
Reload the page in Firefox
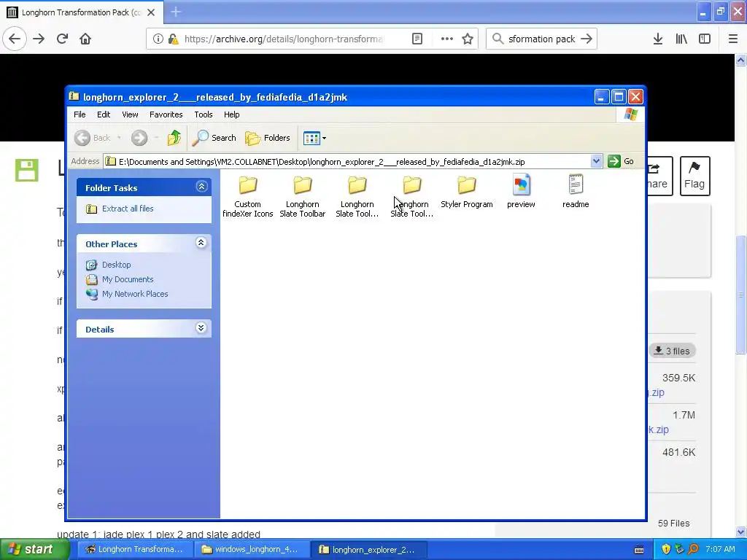[62, 39]
